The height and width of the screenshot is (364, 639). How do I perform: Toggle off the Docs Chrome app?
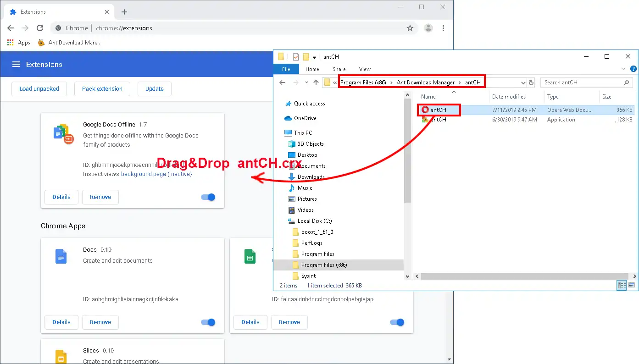208,322
